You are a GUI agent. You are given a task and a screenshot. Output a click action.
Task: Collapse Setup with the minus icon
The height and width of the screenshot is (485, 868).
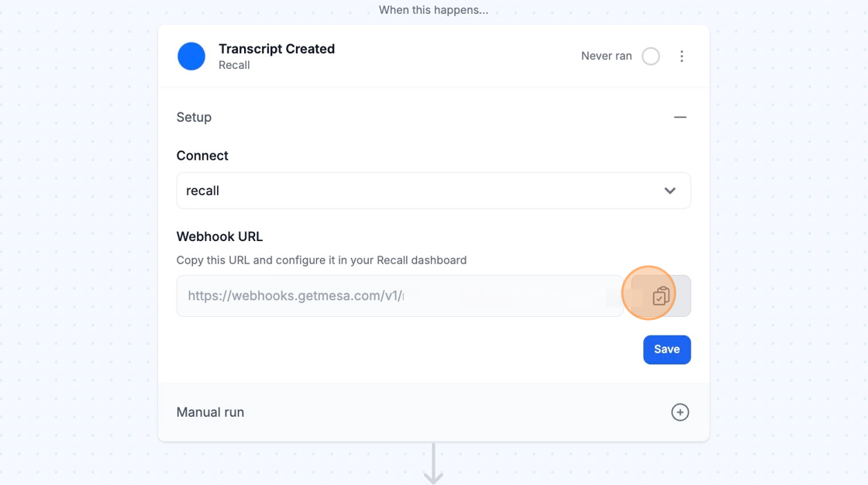[x=680, y=117]
